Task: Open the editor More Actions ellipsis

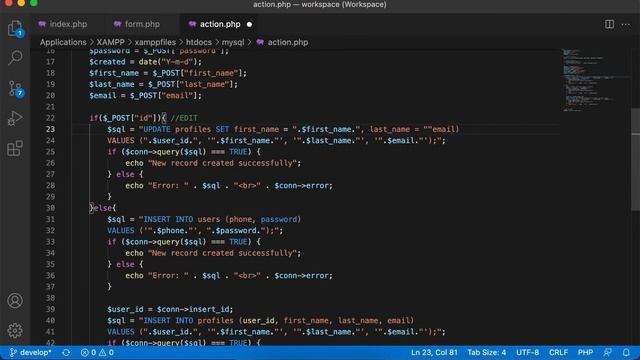Action: pos(626,24)
